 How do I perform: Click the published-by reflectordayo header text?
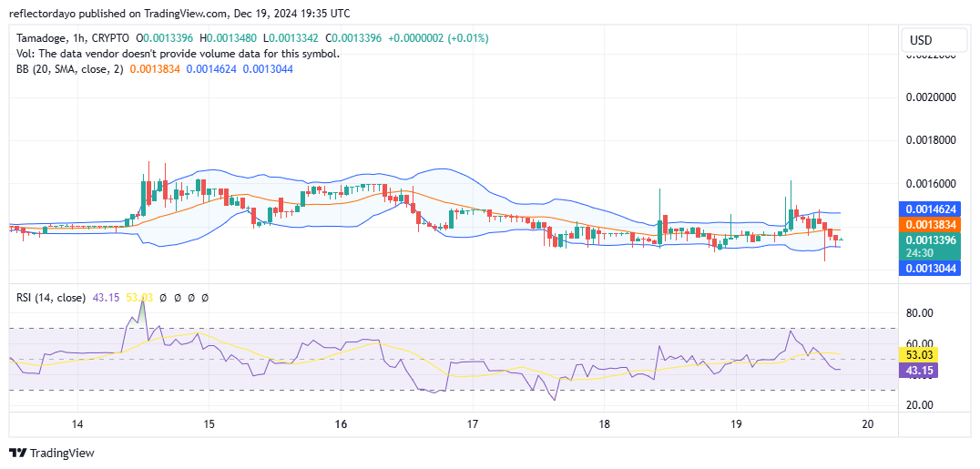pyautogui.click(x=180, y=13)
